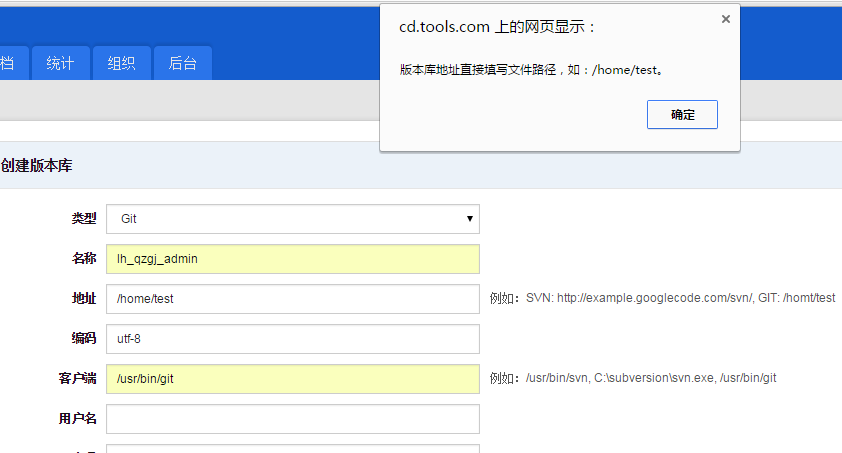
Task: Click the 用户名 field label
Action: [77, 418]
